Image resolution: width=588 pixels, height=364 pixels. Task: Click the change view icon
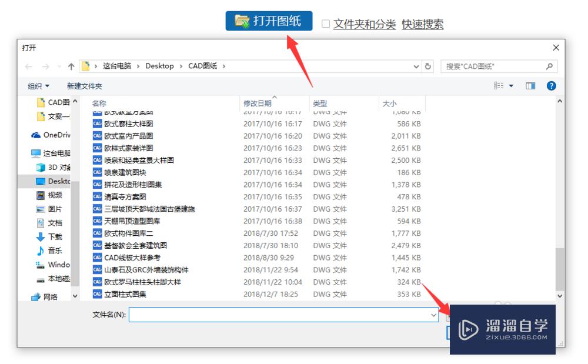coord(500,86)
